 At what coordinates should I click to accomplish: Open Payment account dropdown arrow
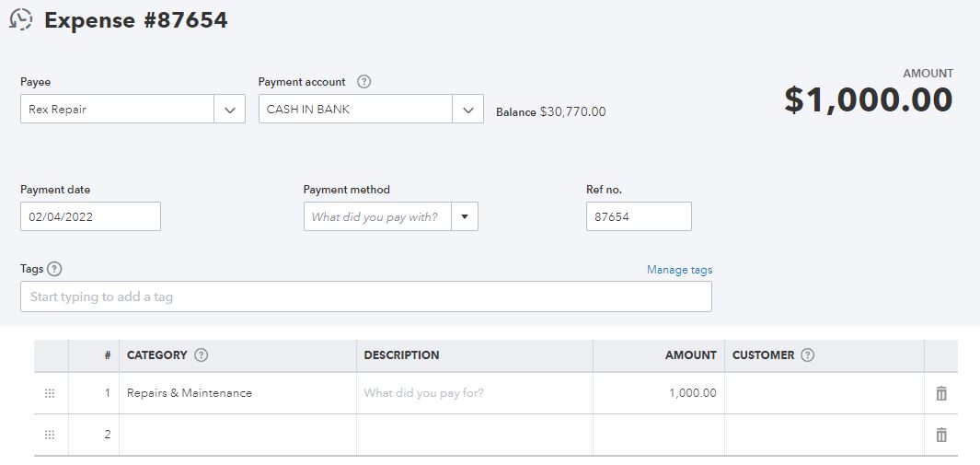pos(467,110)
